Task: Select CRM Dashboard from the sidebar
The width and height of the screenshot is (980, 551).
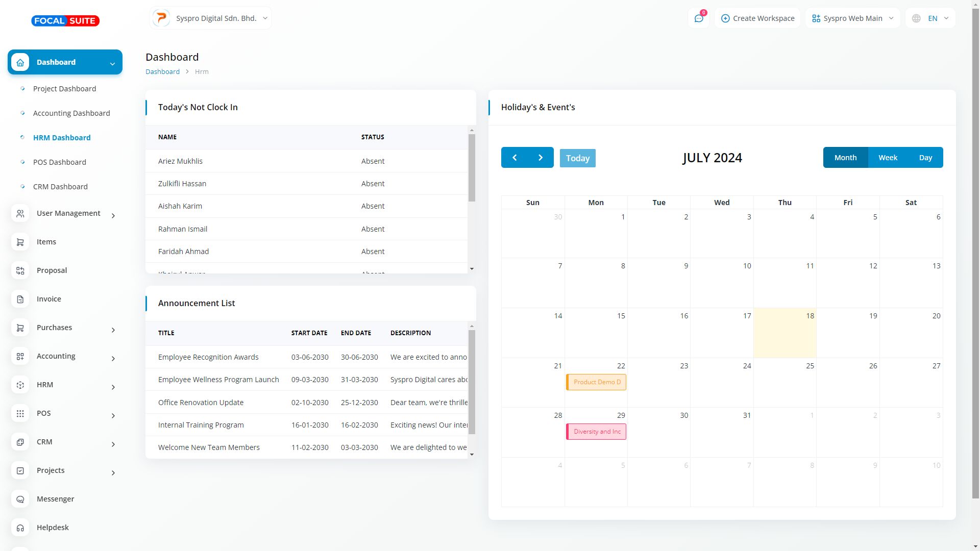Action: tap(60, 187)
